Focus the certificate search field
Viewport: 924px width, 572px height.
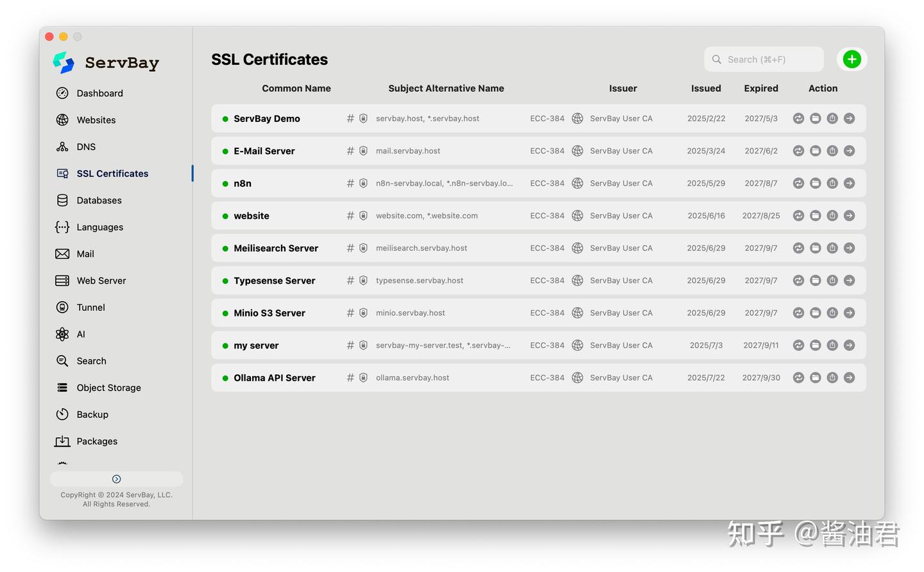[764, 59]
